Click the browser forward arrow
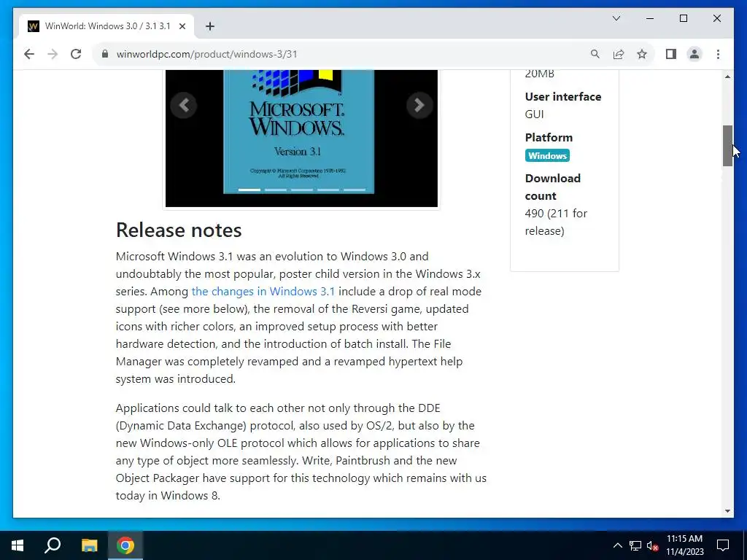Viewport: 747px width, 560px height. click(x=53, y=54)
